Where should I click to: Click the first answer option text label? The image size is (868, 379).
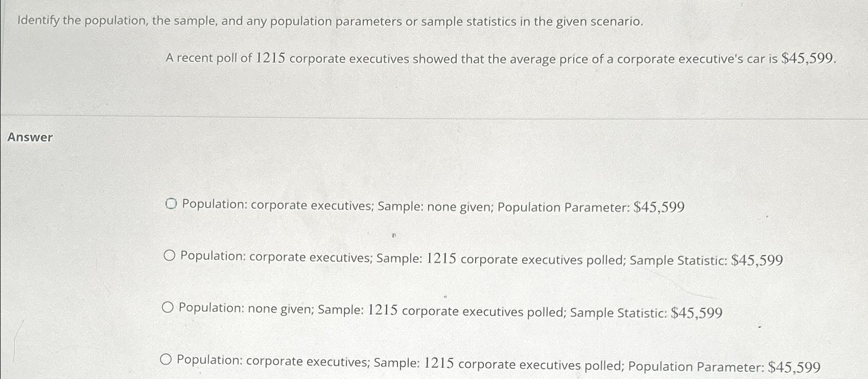(x=434, y=206)
